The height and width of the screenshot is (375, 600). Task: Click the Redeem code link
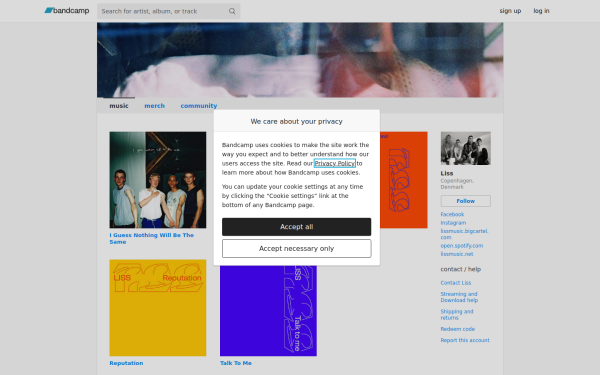tap(458, 329)
